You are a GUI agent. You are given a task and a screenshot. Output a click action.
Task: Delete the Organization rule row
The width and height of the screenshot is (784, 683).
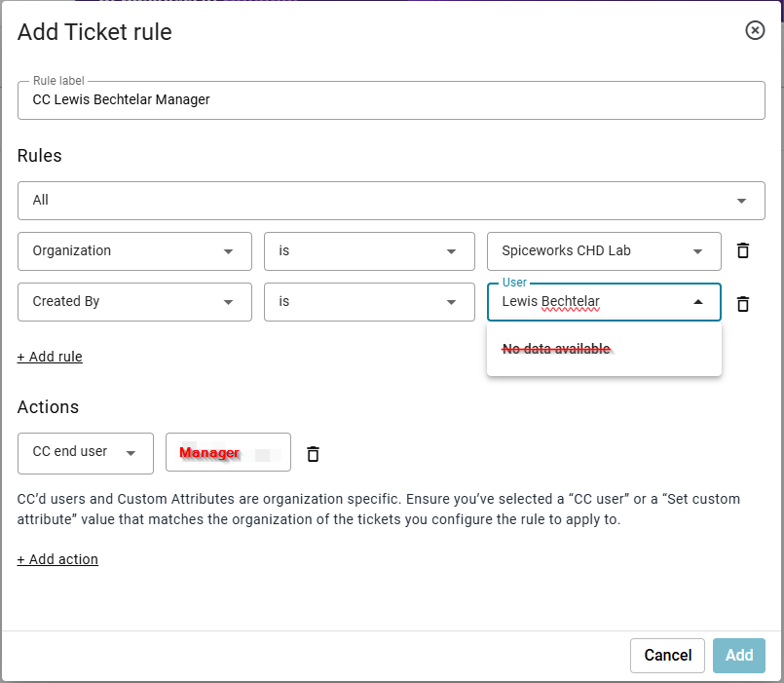[742, 250]
